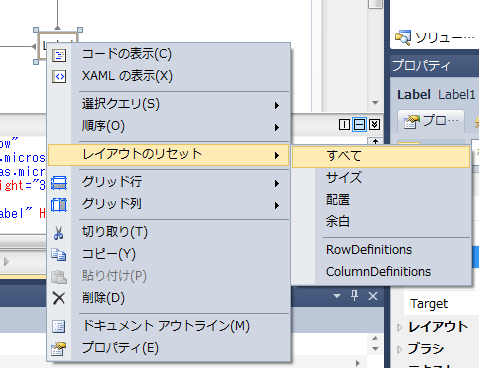479x368 pixels.
Task: Expand the レイアウト property category
Action: tap(400, 328)
